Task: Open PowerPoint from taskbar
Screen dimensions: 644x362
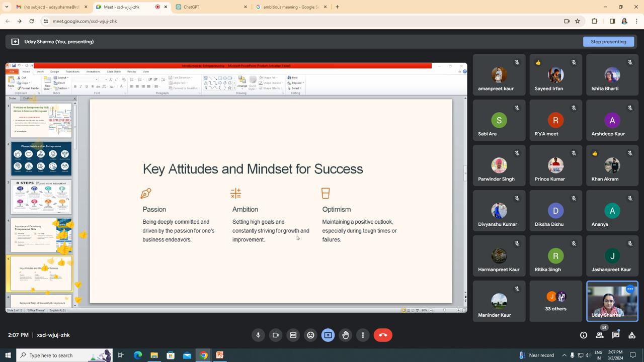Action: (x=220, y=355)
